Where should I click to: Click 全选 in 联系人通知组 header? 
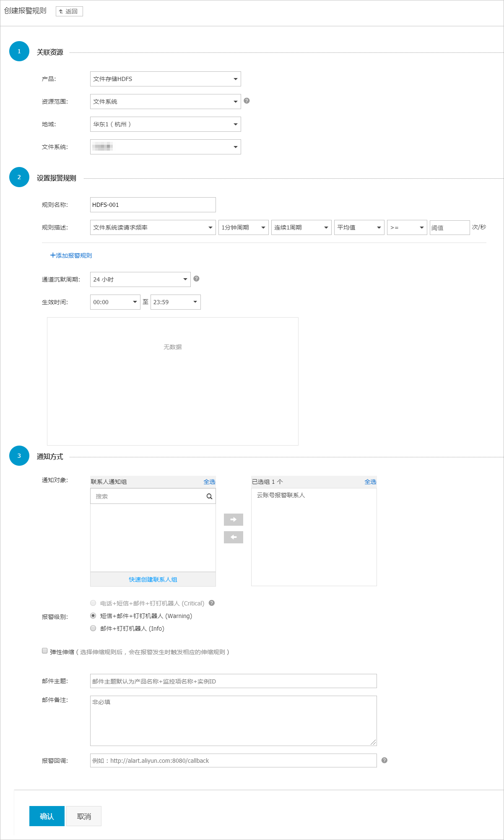click(209, 482)
